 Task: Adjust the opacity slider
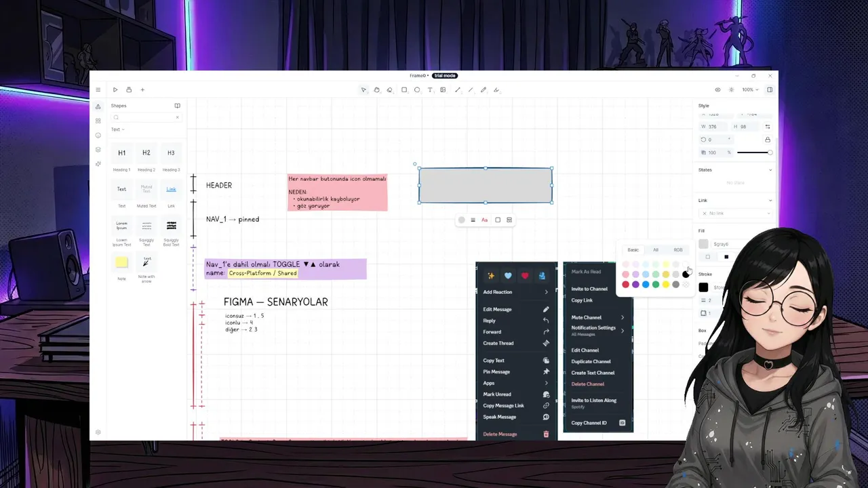(754, 152)
